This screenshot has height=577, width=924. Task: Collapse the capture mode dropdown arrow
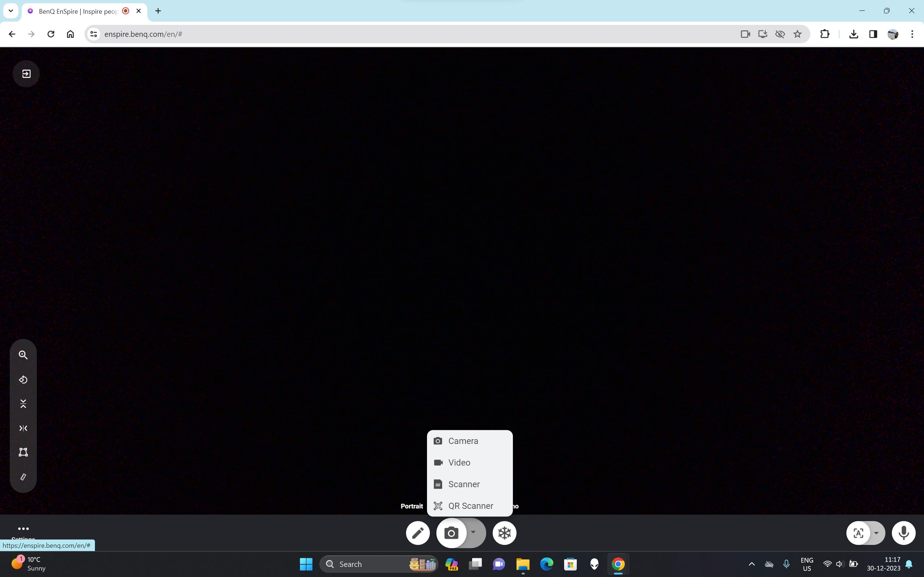(x=474, y=532)
